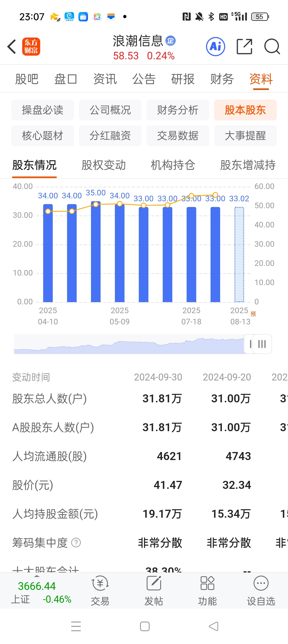Switch to 研报 tab
This screenshot has height=644, width=288.
[183, 79]
